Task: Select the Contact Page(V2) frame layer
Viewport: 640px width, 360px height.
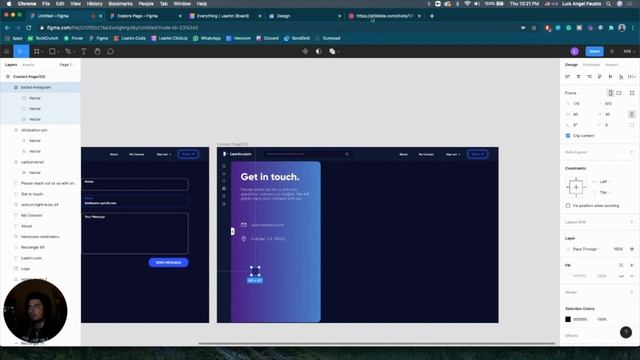Action: (29, 77)
